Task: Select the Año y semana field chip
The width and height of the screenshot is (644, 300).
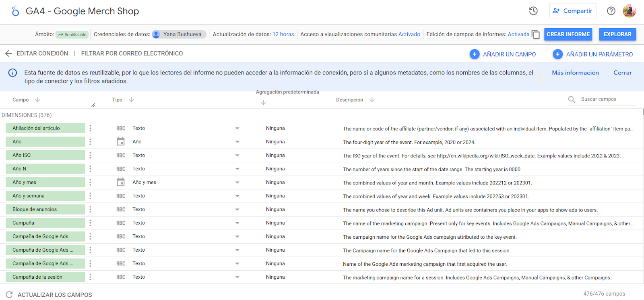Action: [x=45, y=196]
